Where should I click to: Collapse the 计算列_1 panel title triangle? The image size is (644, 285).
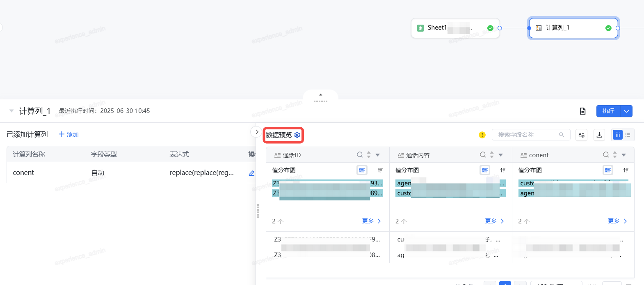[11, 111]
